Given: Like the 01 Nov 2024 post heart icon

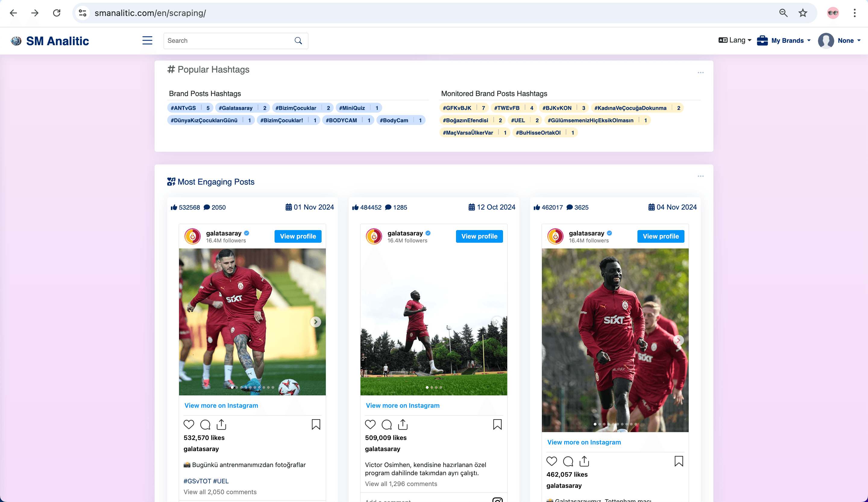Looking at the screenshot, I should pyautogui.click(x=189, y=425).
